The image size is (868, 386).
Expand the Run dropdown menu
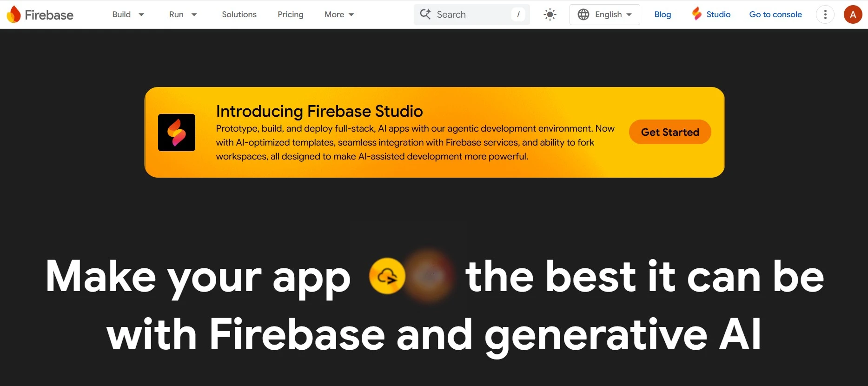183,14
